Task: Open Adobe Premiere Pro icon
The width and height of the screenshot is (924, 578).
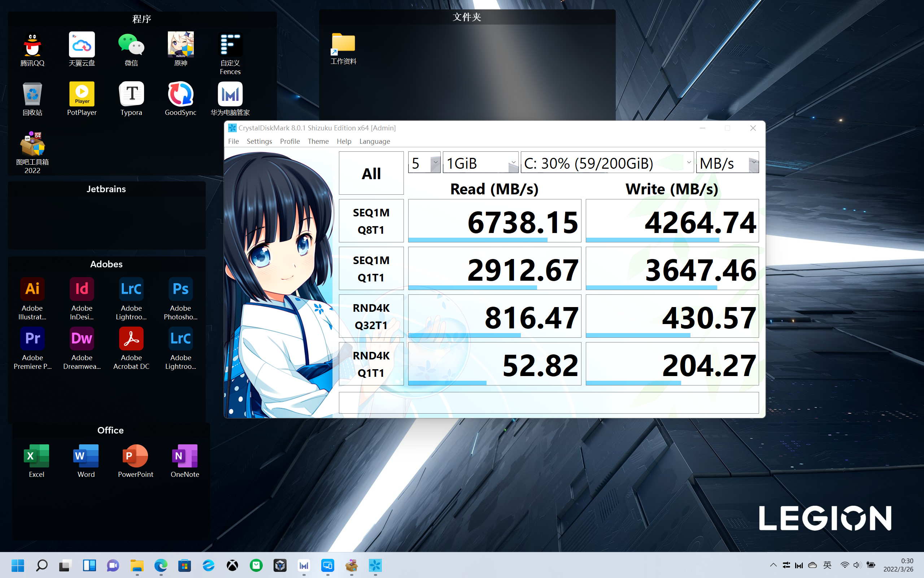Action: (x=32, y=349)
